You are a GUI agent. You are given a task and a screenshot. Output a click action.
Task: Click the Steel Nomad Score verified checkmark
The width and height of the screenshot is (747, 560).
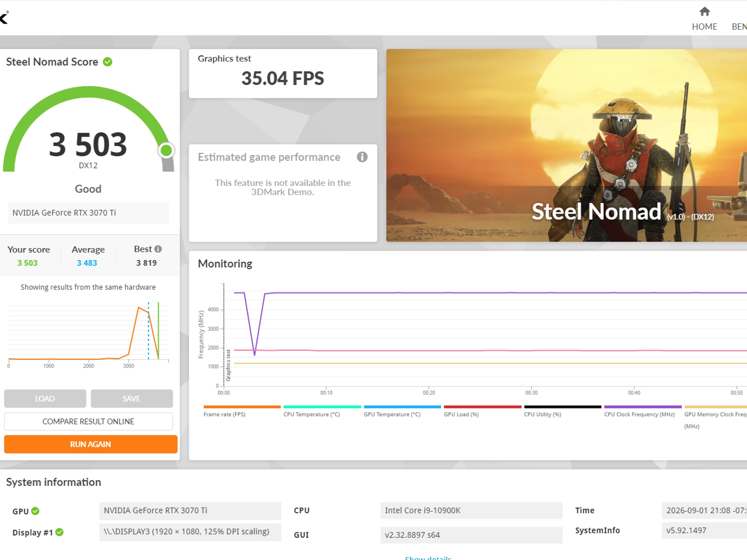tap(108, 62)
